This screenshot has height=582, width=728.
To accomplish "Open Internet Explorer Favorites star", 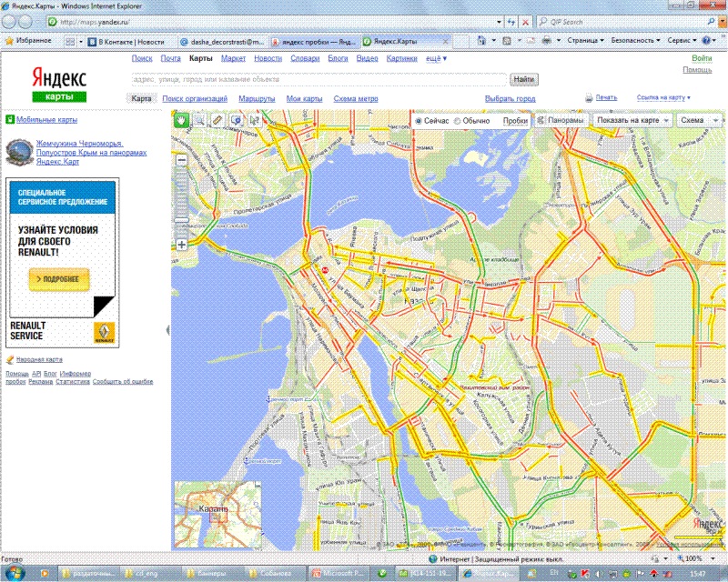I will 9,41.
